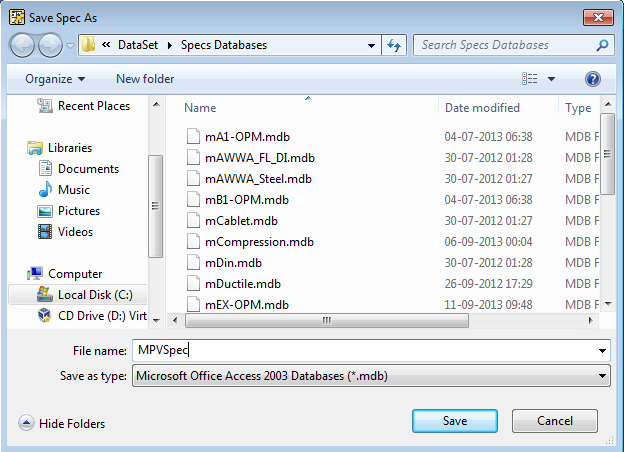624x452 pixels.
Task: Click the blue Help question mark icon
Action: click(593, 79)
